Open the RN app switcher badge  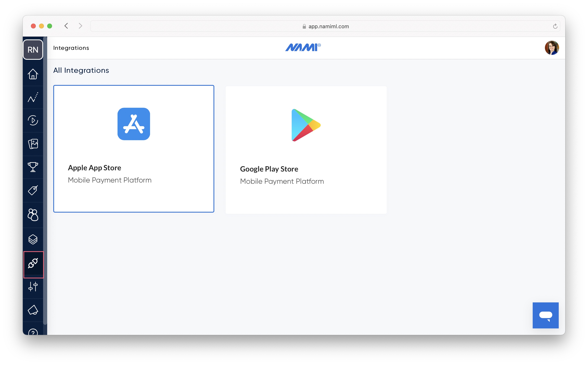coord(33,50)
